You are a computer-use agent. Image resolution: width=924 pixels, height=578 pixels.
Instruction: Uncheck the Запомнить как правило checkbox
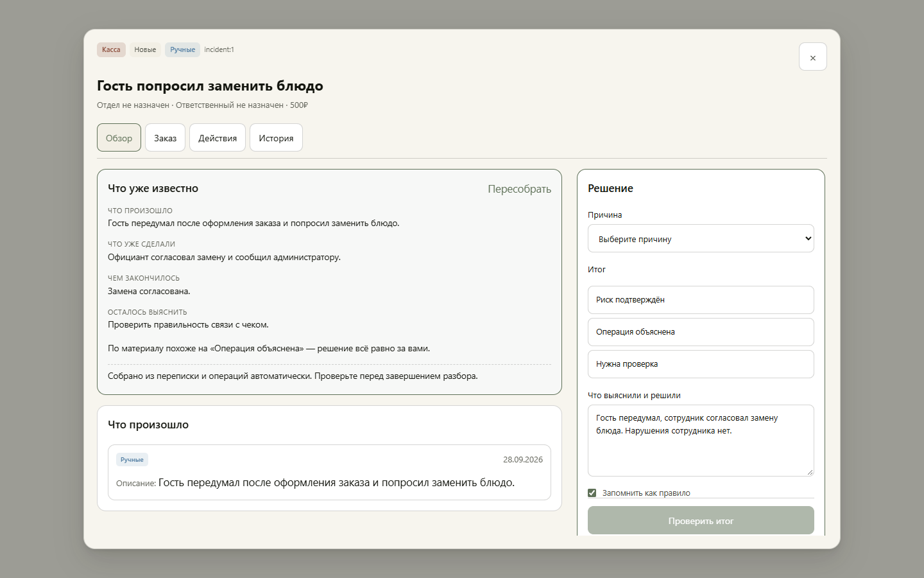click(x=592, y=493)
